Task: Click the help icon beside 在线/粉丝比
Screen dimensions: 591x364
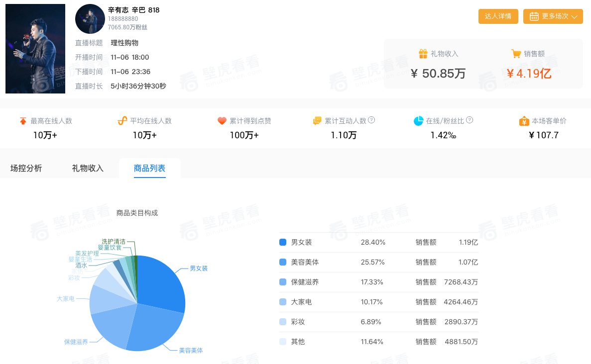Action: click(x=470, y=120)
